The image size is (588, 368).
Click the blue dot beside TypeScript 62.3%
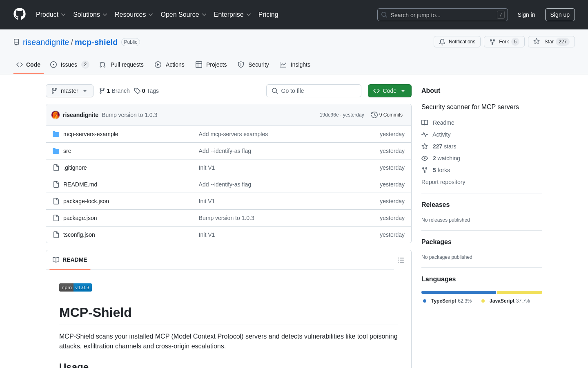(x=425, y=301)
